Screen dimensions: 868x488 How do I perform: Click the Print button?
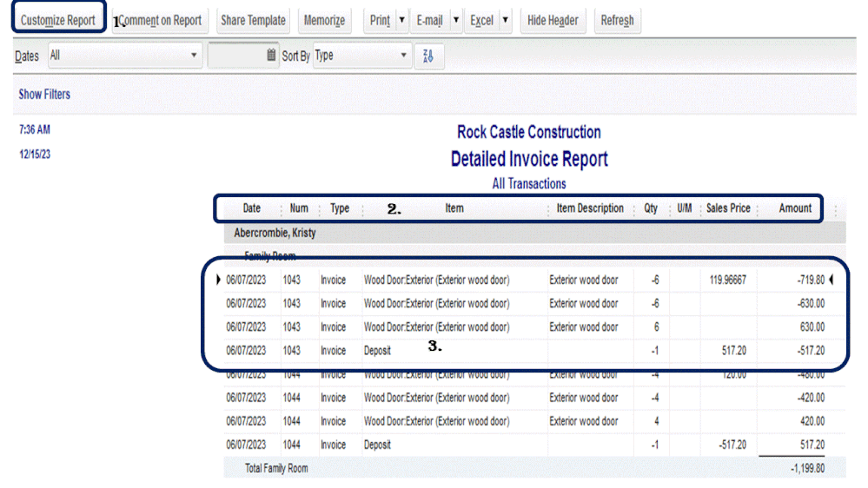[x=380, y=21]
